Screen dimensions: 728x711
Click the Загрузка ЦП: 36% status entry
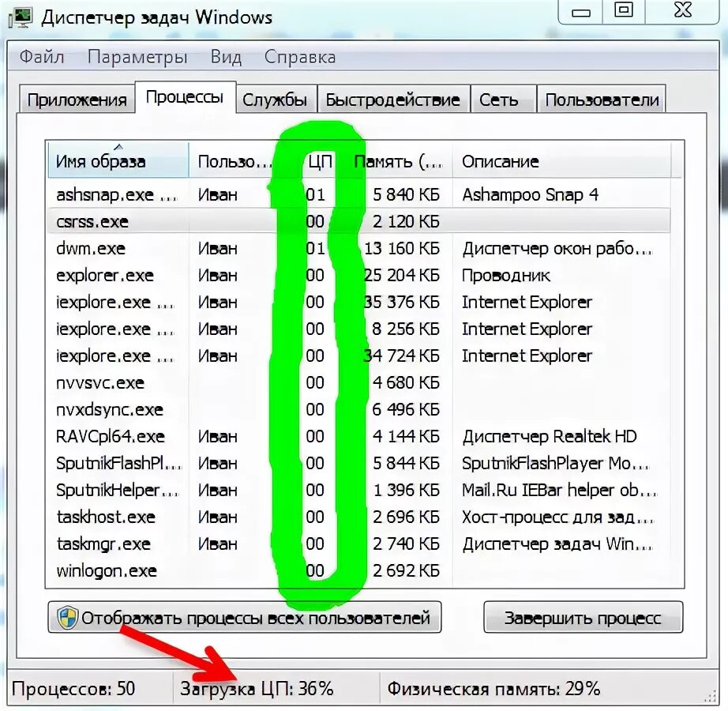tap(257, 688)
